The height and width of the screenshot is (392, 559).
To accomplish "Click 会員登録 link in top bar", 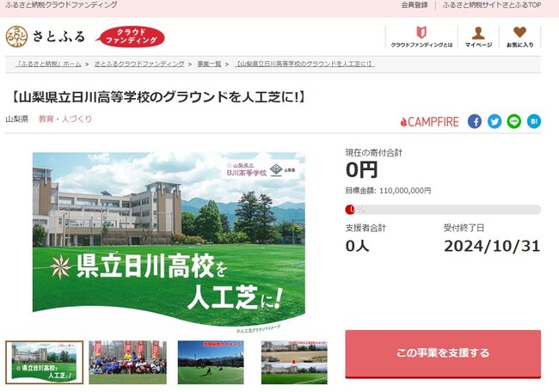I will pyautogui.click(x=415, y=5).
